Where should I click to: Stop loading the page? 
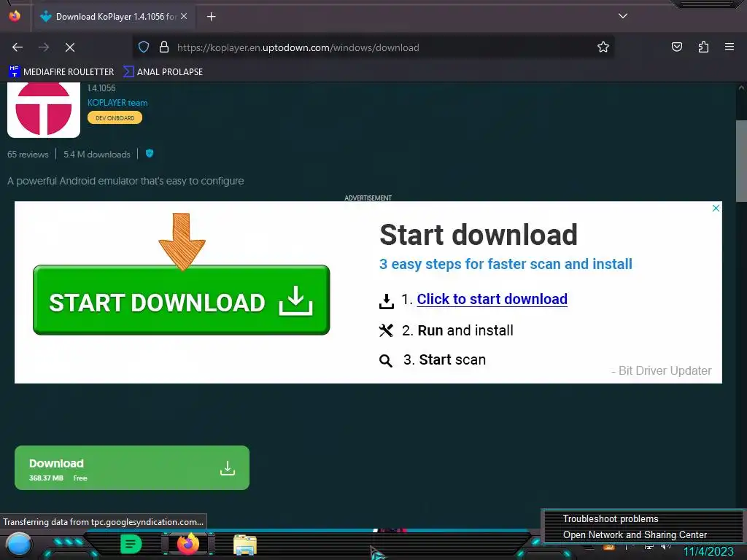70,47
